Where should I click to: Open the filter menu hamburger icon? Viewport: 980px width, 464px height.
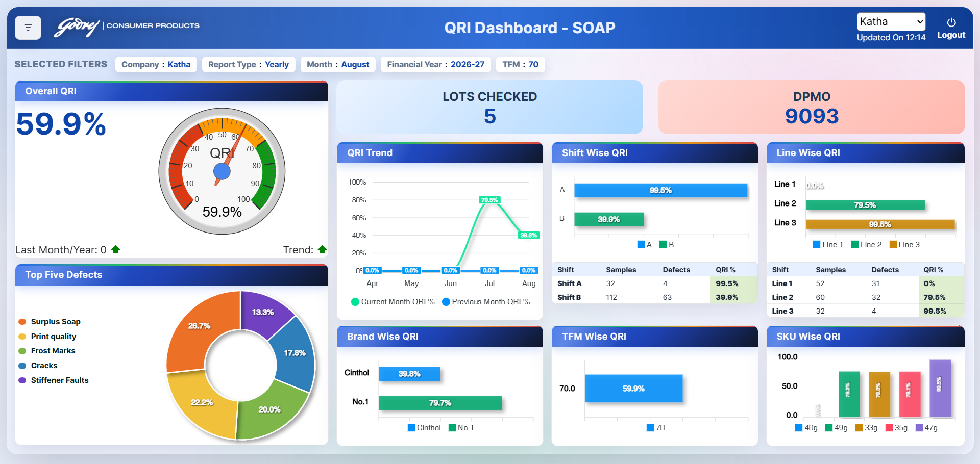tap(28, 28)
